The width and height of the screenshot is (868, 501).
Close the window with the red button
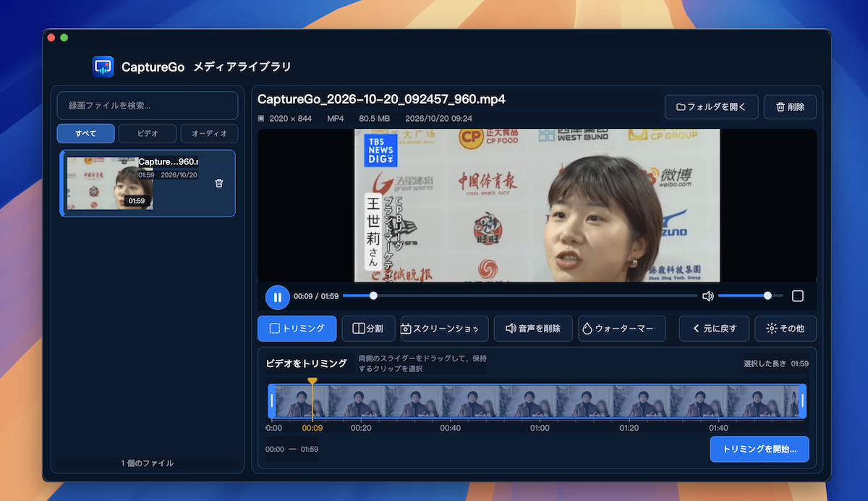pyautogui.click(x=51, y=37)
